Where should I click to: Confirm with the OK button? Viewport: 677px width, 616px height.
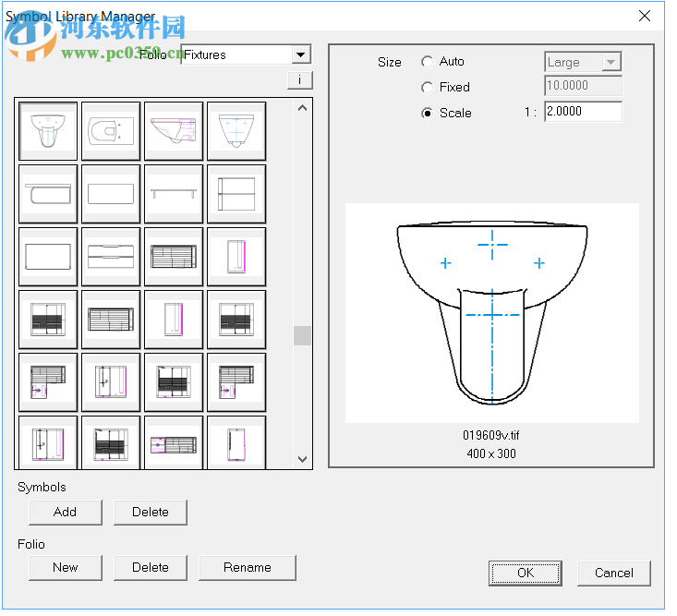click(526, 573)
